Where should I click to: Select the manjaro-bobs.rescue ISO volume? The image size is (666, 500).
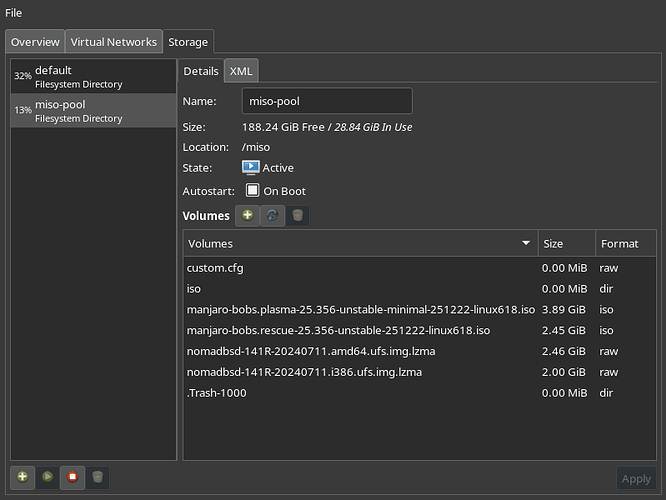click(x=360, y=330)
